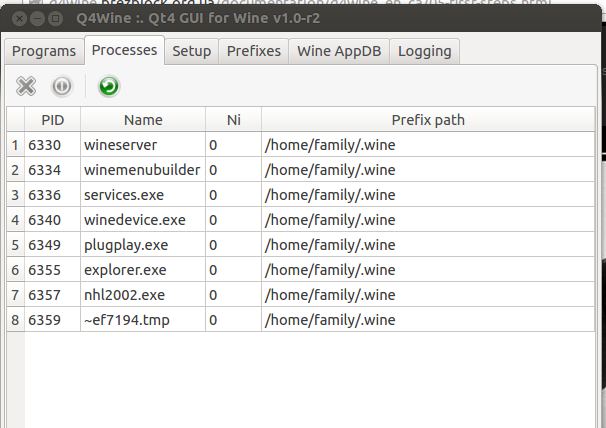Sort by the Name column header
Screen dimensions: 606x428
pos(143,120)
